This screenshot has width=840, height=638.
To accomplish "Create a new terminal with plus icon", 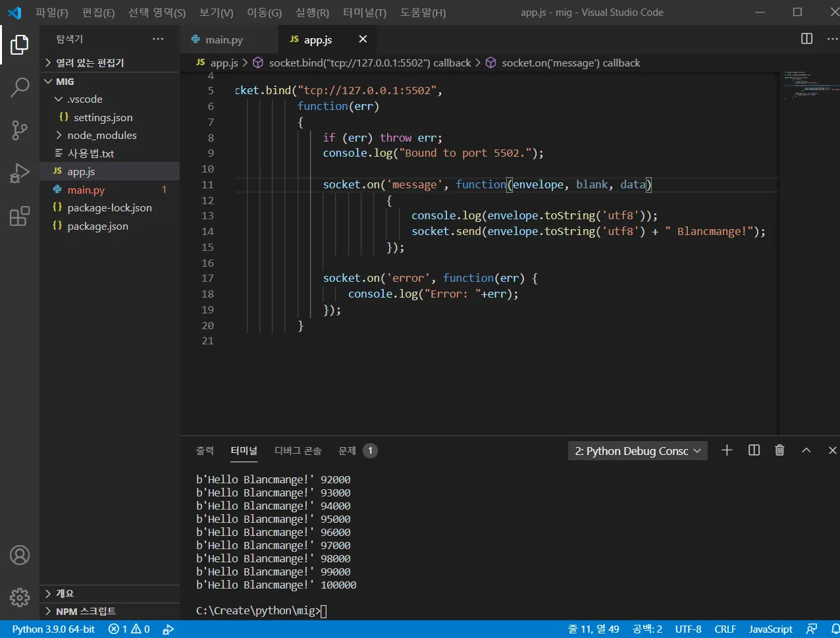I will click(727, 450).
